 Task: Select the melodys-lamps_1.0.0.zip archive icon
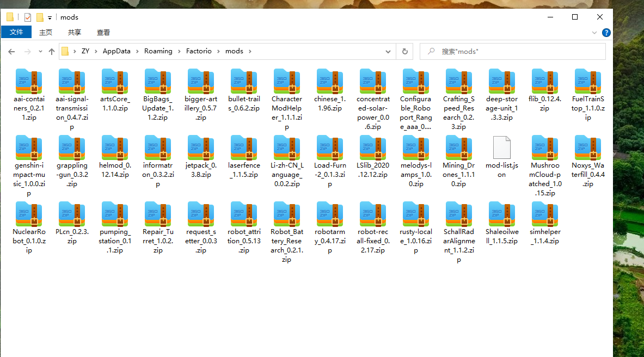coord(416,148)
